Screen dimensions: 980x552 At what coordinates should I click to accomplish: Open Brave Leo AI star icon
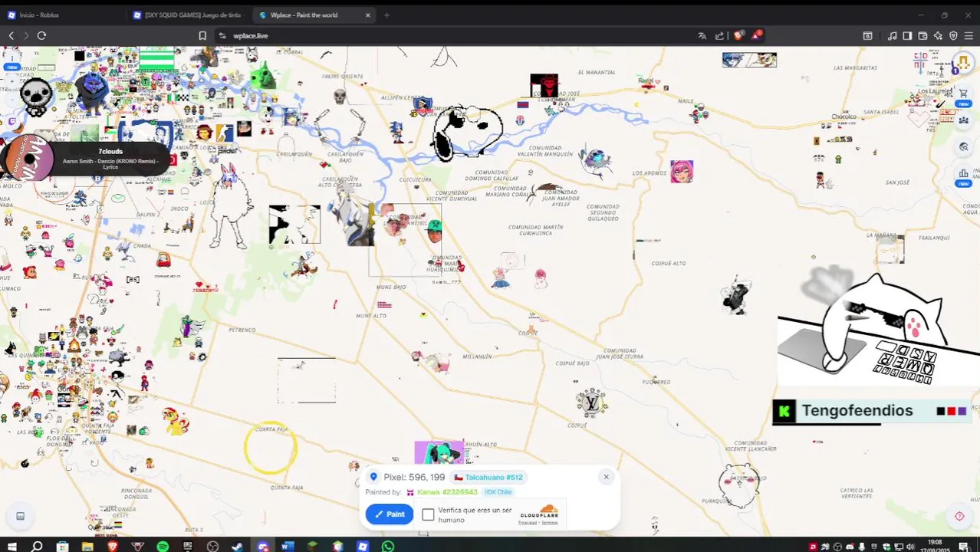pyautogui.click(x=938, y=35)
